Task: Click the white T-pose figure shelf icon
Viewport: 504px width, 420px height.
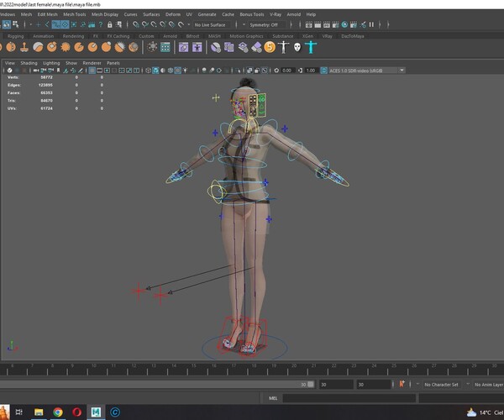Action: 284,47
